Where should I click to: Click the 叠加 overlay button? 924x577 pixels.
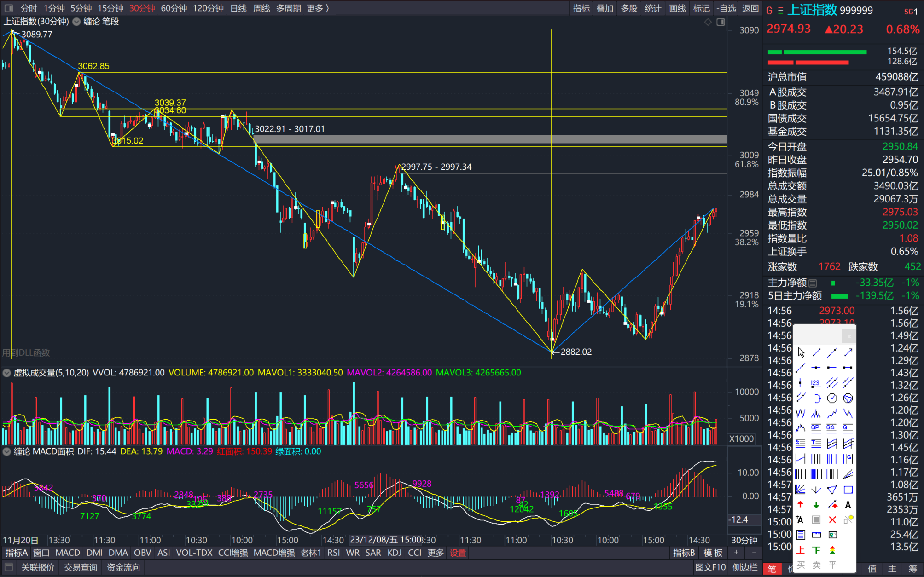tap(605, 8)
